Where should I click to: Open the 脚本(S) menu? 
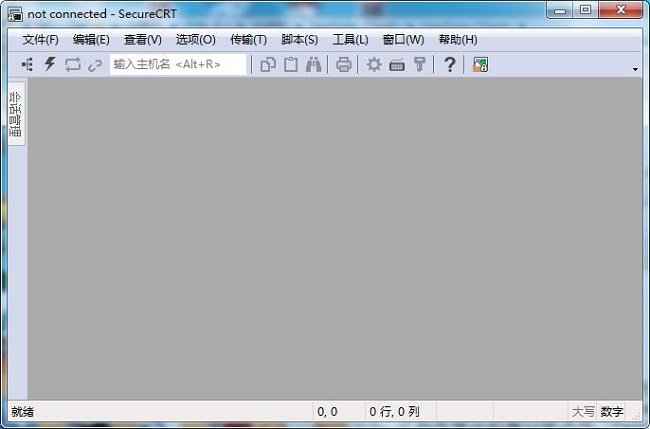299,40
